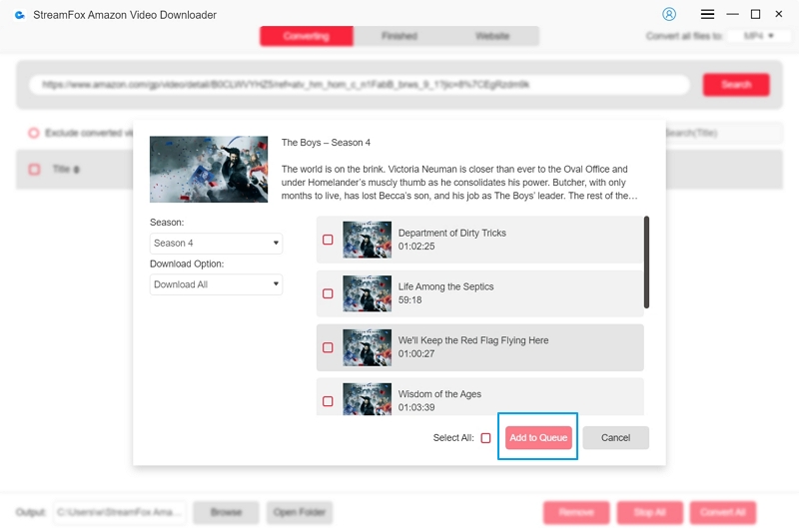
Task: Sort by the Title column header
Action: pos(66,169)
